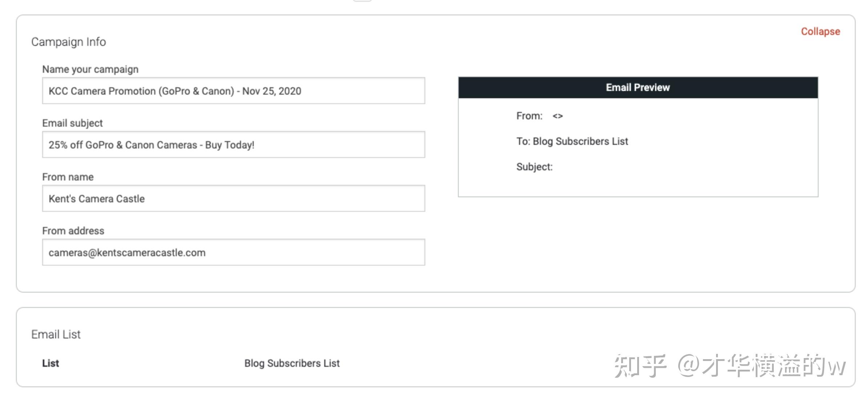868x401 pixels.
Task: Click the Campaign Info section heading
Action: [x=68, y=42]
